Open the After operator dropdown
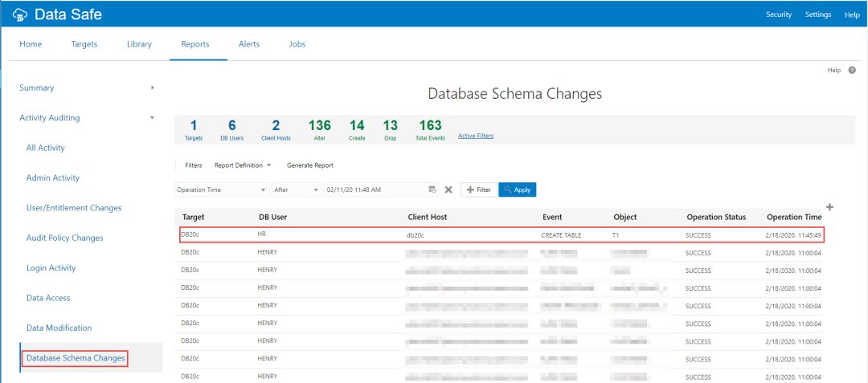This screenshot has height=383, width=868. click(295, 189)
